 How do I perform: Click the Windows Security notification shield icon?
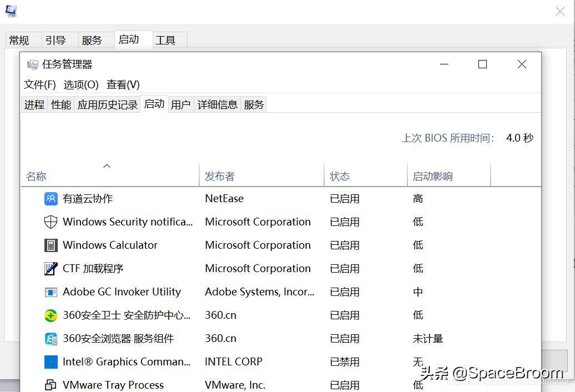pos(51,222)
